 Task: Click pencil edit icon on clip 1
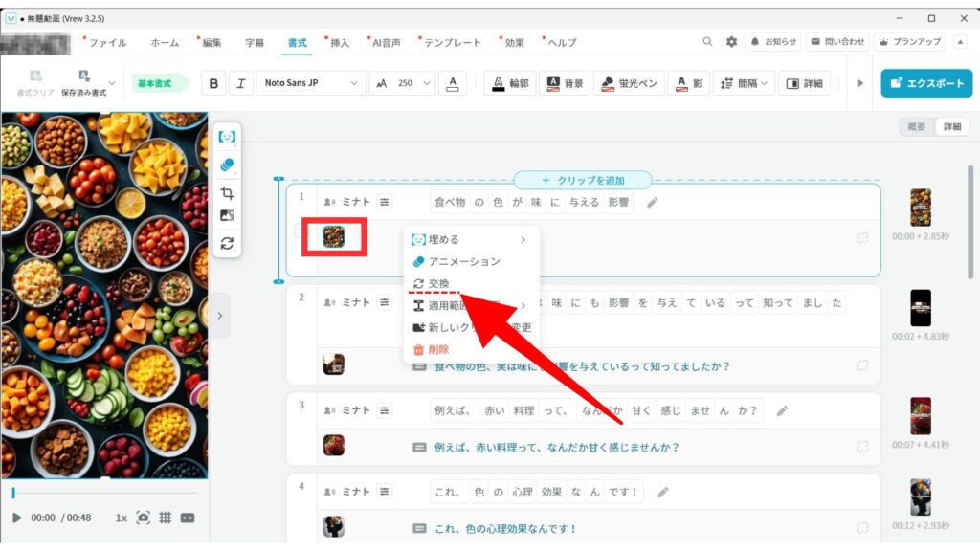[653, 202]
